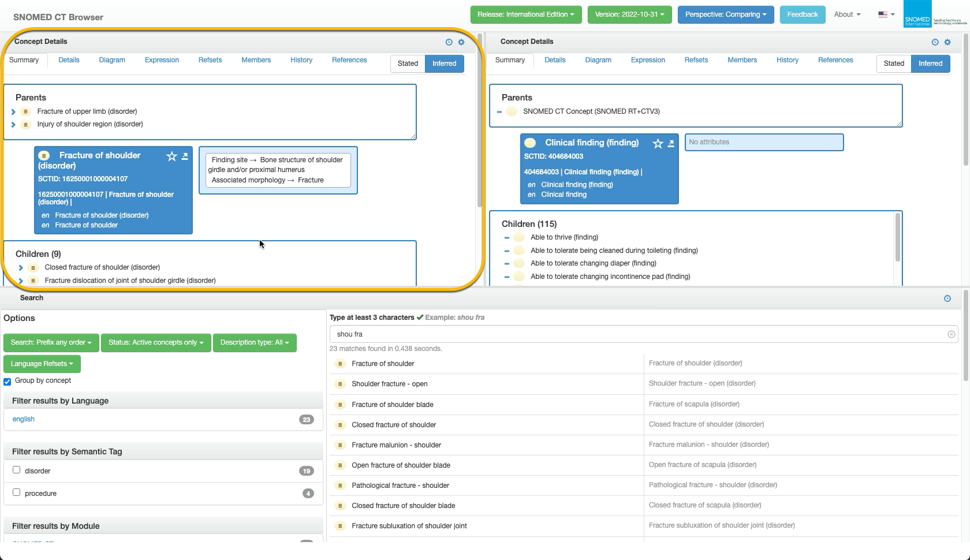Image resolution: width=970 pixels, height=560 pixels.
Task: Open References tab in left panel
Action: (349, 60)
